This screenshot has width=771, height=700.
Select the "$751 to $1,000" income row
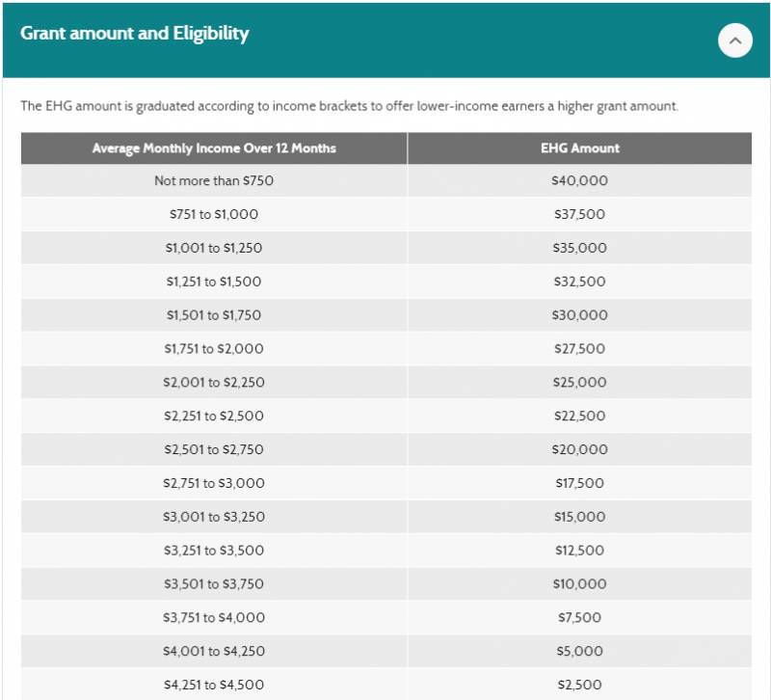click(214, 214)
